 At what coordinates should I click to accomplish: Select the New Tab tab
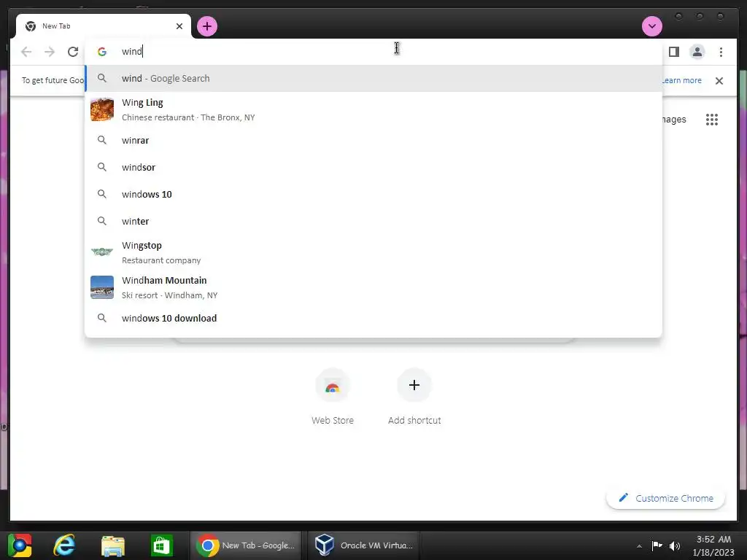(104, 26)
